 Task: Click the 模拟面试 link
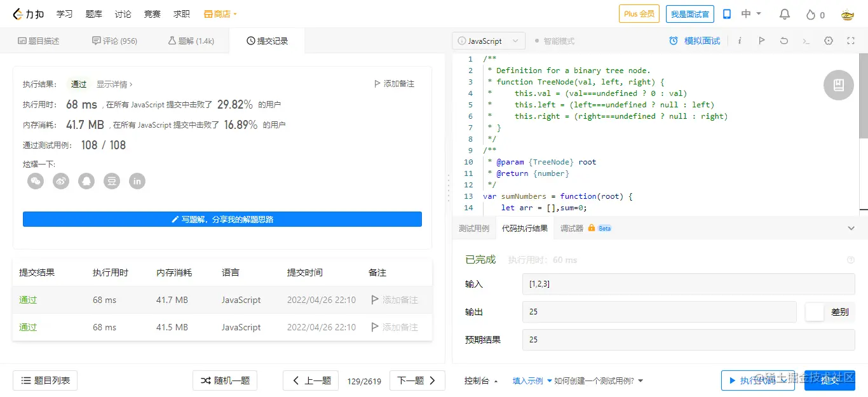(x=702, y=41)
